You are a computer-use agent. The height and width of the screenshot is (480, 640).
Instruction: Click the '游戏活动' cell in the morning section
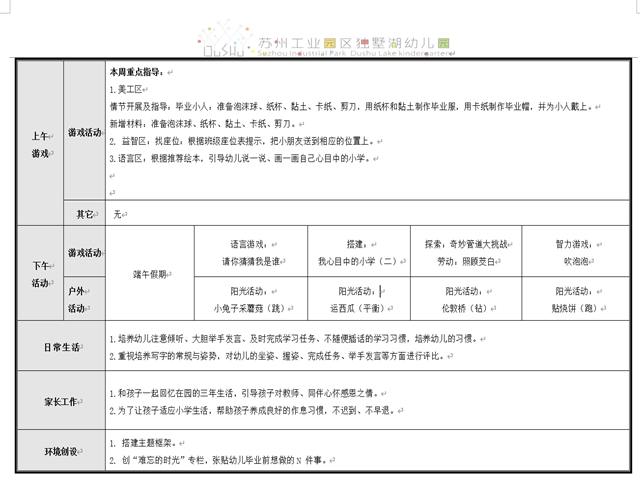pos(84,131)
